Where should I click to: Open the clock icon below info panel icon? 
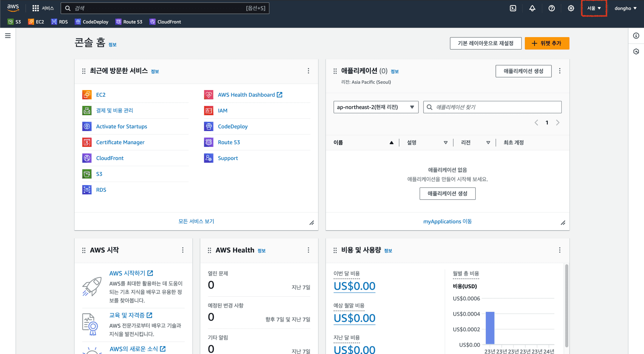click(636, 51)
